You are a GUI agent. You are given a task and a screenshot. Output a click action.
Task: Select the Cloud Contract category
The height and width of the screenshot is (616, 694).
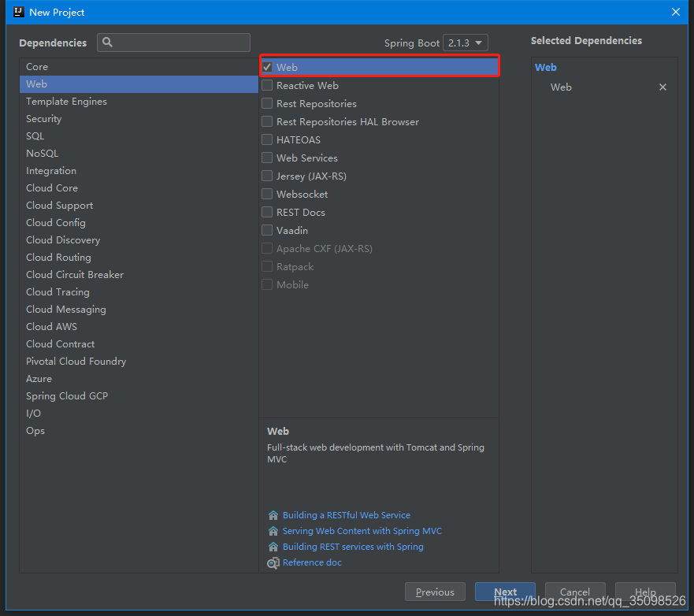click(139, 344)
